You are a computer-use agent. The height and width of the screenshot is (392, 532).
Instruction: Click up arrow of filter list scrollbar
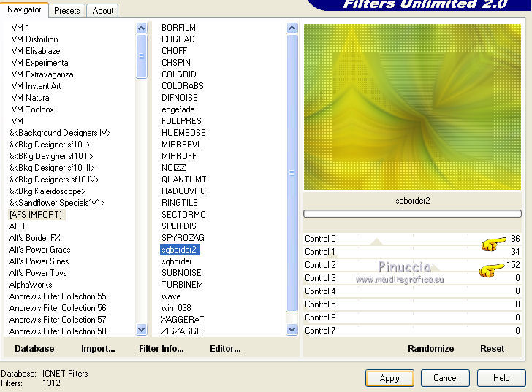click(x=292, y=28)
